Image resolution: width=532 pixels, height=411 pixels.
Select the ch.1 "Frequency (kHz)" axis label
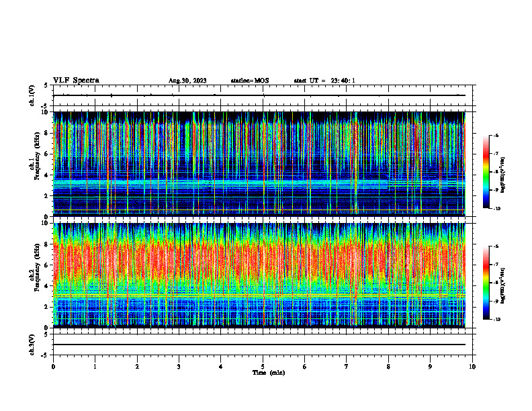pos(36,156)
